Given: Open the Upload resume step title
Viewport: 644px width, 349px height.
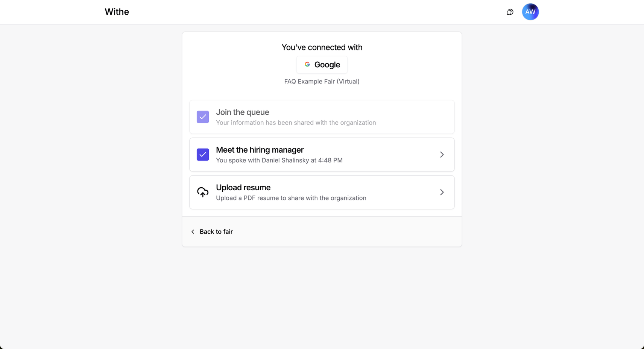Looking at the screenshot, I should point(243,187).
